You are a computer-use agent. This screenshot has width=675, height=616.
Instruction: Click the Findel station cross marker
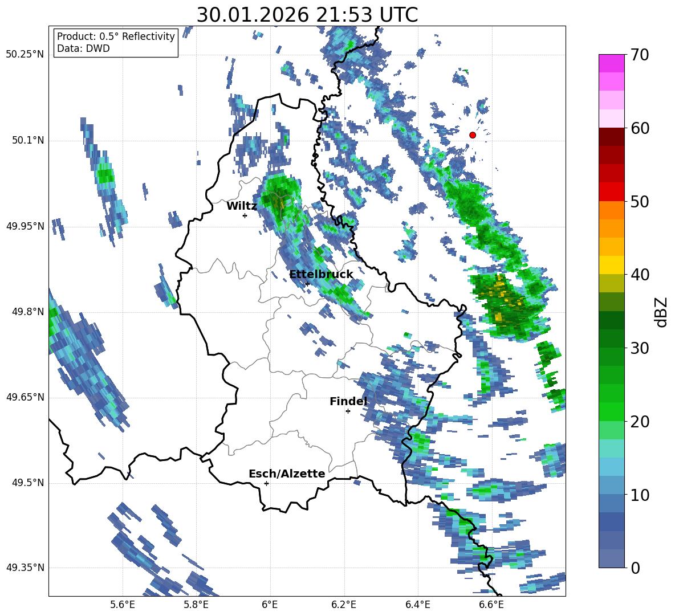(x=348, y=411)
